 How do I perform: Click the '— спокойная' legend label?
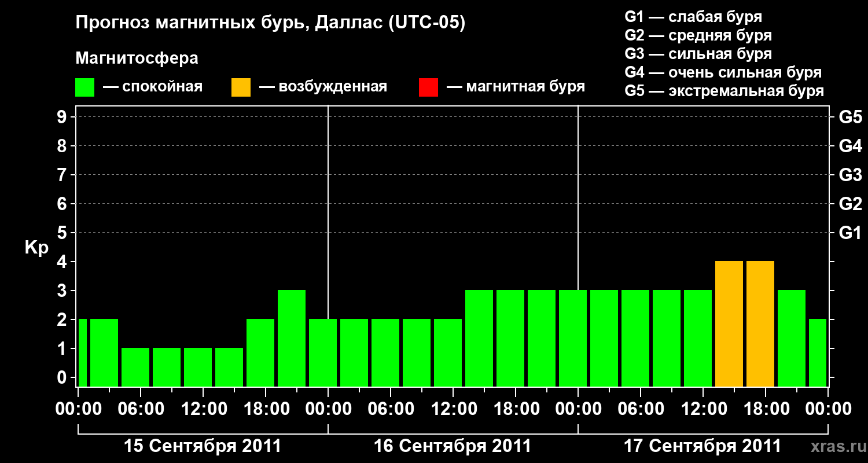click(x=152, y=87)
